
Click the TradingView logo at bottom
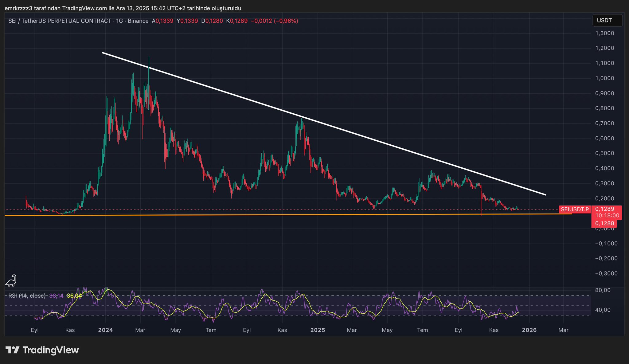click(42, 350)
